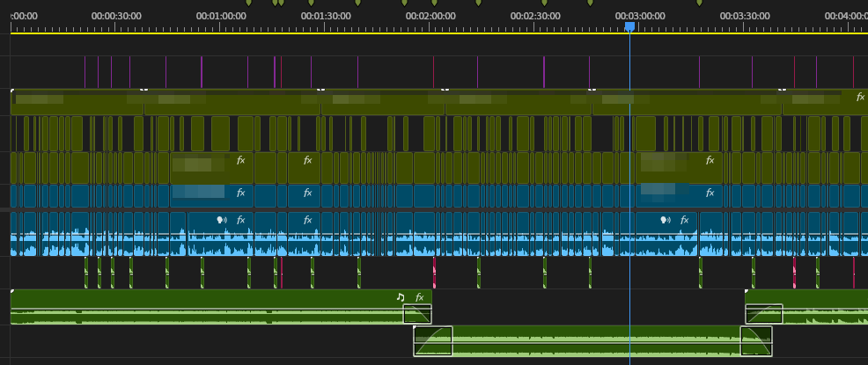Click fx badge on waveform clip under 00:01:00:00

(241, 220)
